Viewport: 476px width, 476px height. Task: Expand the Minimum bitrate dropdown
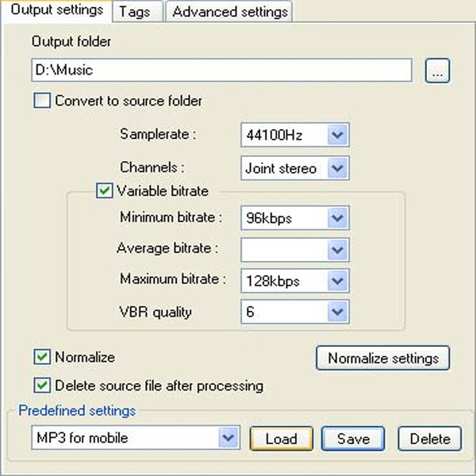[x=295, y=218]
